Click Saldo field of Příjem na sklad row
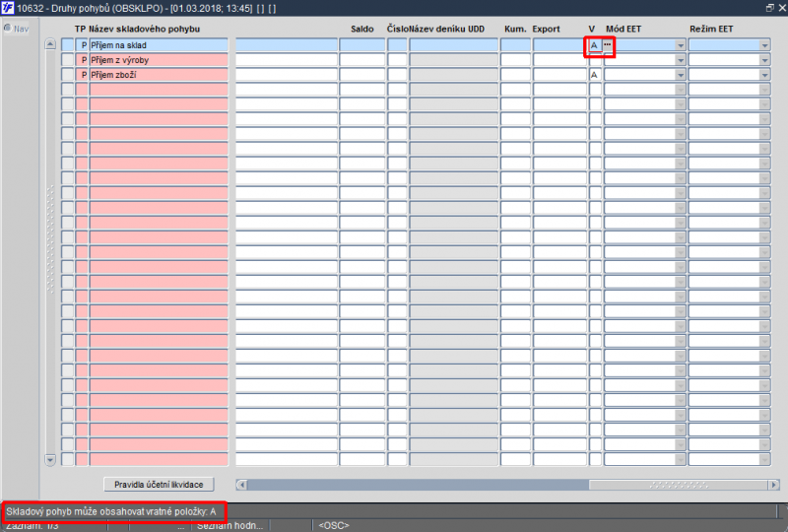The height and width of the screenshot is (532, 788). [361, 45]
